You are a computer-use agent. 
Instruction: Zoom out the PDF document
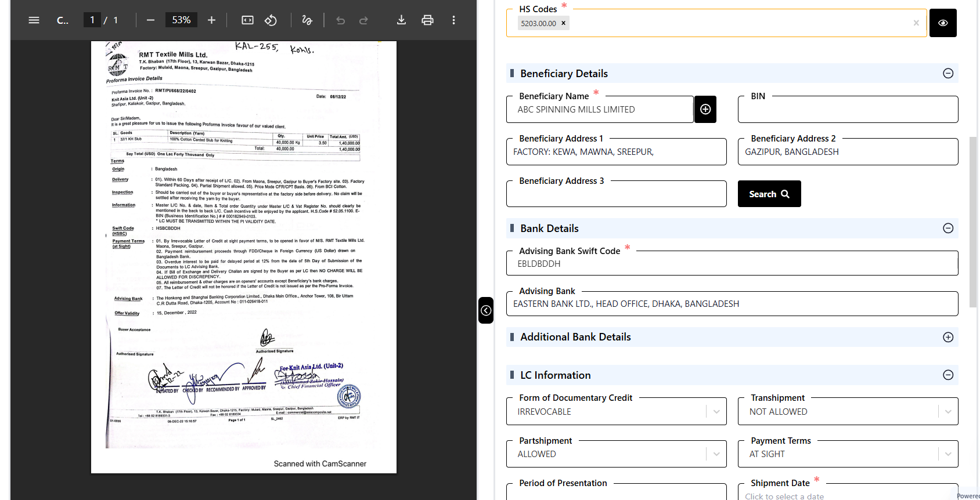[x=151, y=20]
